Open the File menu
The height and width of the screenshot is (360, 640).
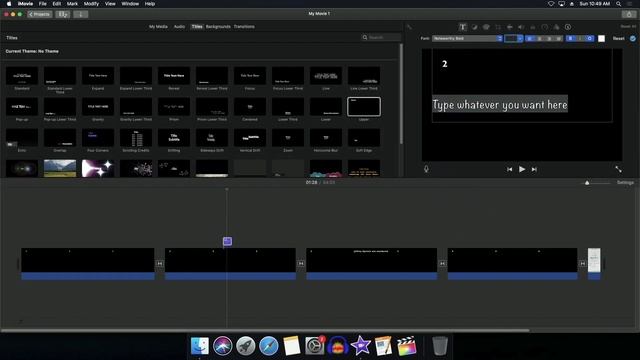pyautogui.click(x=42, y=4)
